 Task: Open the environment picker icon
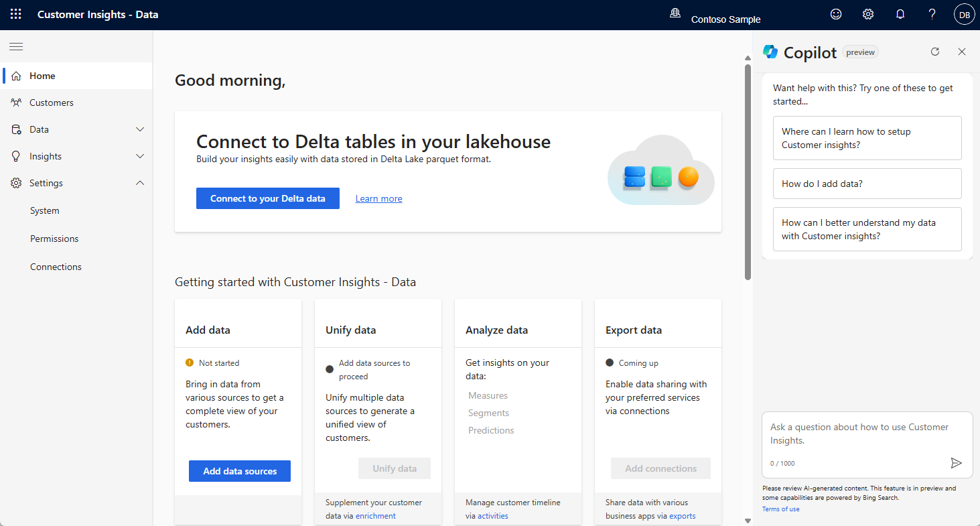(675, 14)
